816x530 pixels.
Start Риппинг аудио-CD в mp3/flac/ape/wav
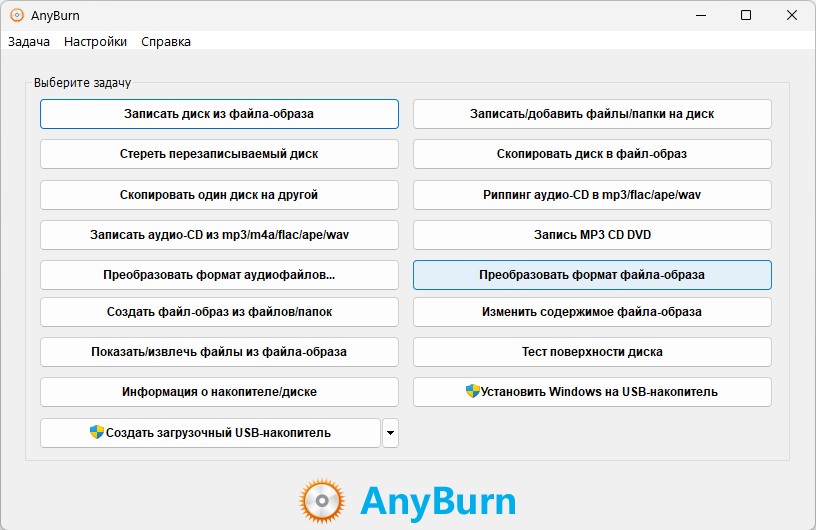click(592, 195)
